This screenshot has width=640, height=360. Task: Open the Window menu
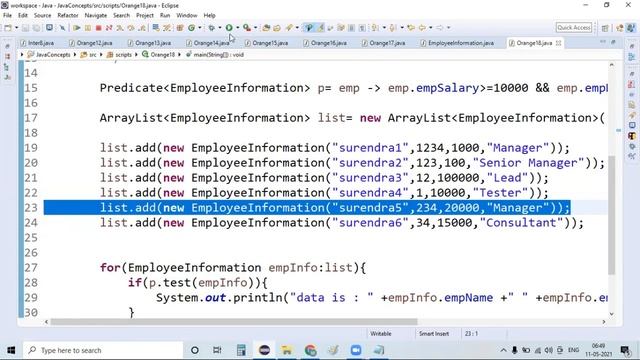[187, 15]
